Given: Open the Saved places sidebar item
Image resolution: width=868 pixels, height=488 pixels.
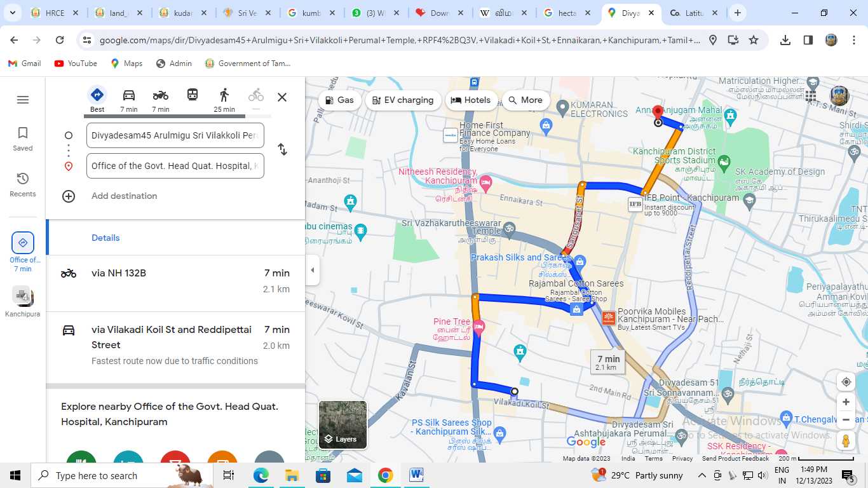Looking at the screenshot, I should [23, 138].
